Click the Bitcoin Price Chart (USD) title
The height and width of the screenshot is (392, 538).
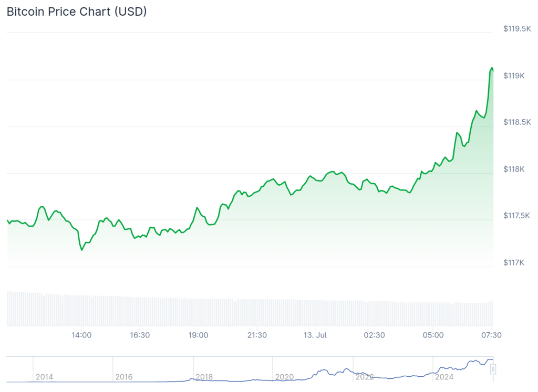tap(77, 12)
